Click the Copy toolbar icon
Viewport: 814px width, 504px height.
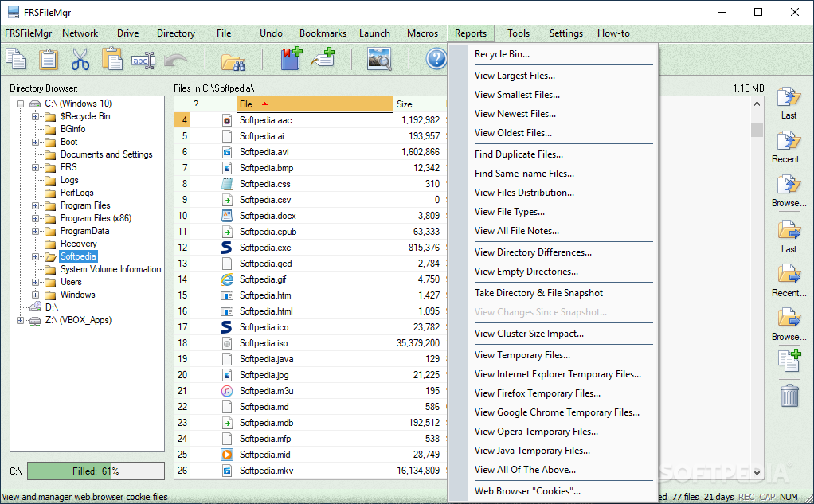click(x=16, y=59)
